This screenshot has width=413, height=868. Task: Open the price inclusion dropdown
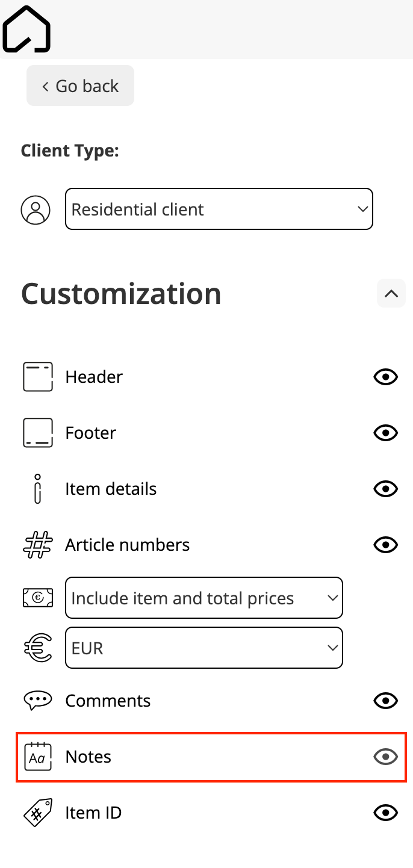(x=204, y=598)
